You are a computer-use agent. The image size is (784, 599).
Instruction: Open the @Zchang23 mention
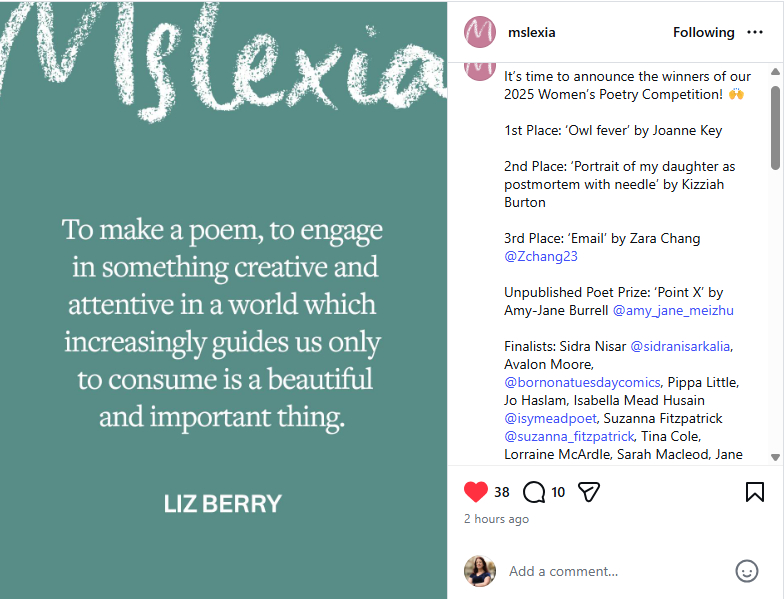pyautogui.click(x=541, y=256)
